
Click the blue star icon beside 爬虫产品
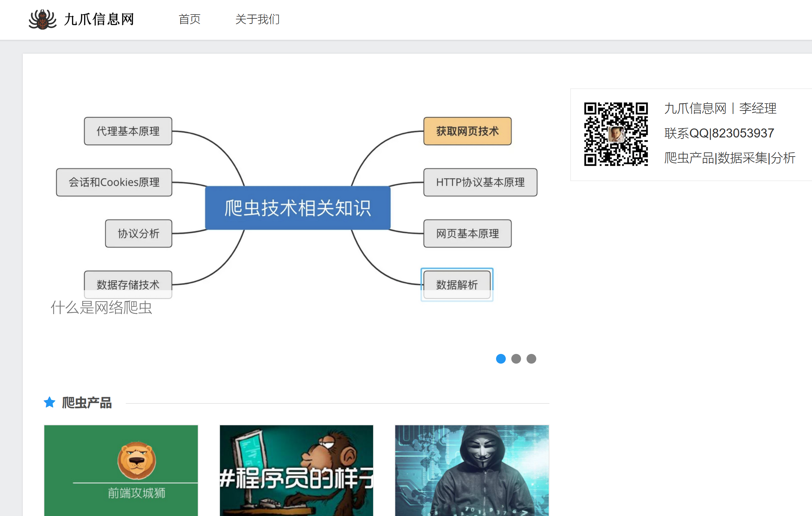coord(50,402)
